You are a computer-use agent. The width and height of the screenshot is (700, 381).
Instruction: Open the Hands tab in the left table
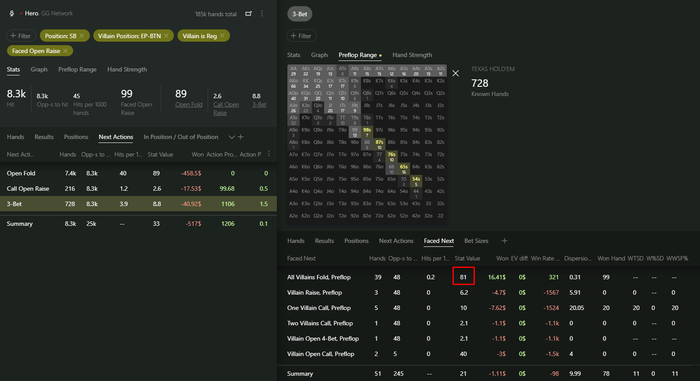pos(16,137)
